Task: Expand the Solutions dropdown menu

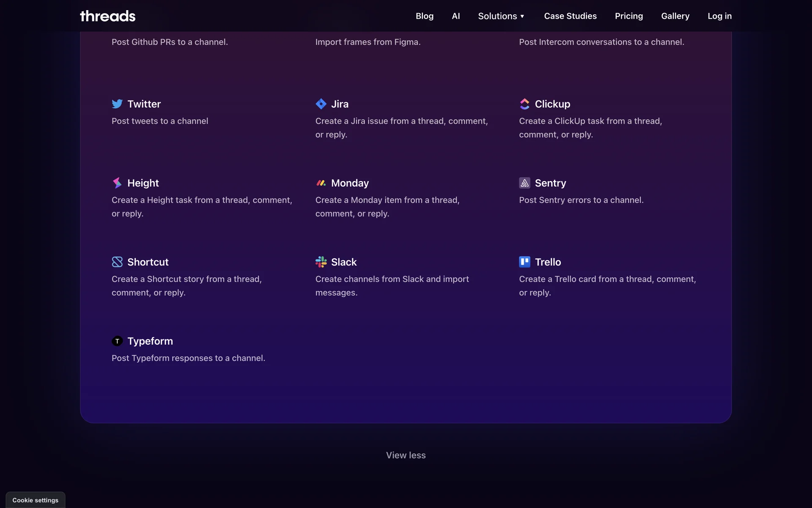Action: (501, 16)
